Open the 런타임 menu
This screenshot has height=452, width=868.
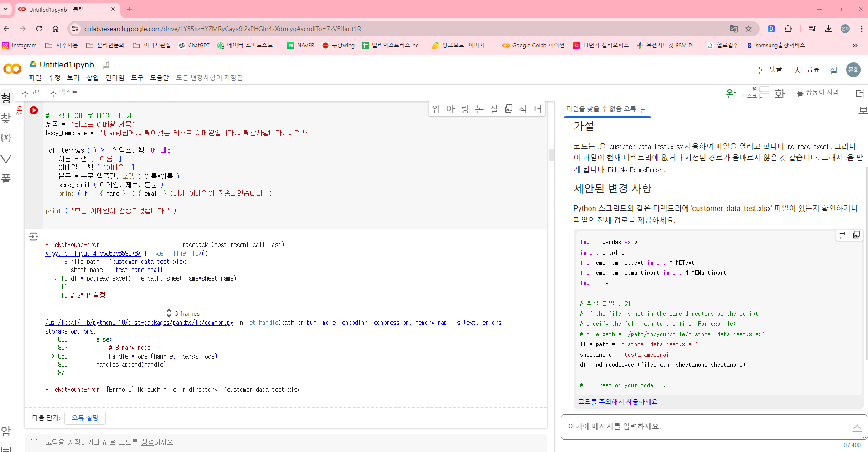[115, 77]
